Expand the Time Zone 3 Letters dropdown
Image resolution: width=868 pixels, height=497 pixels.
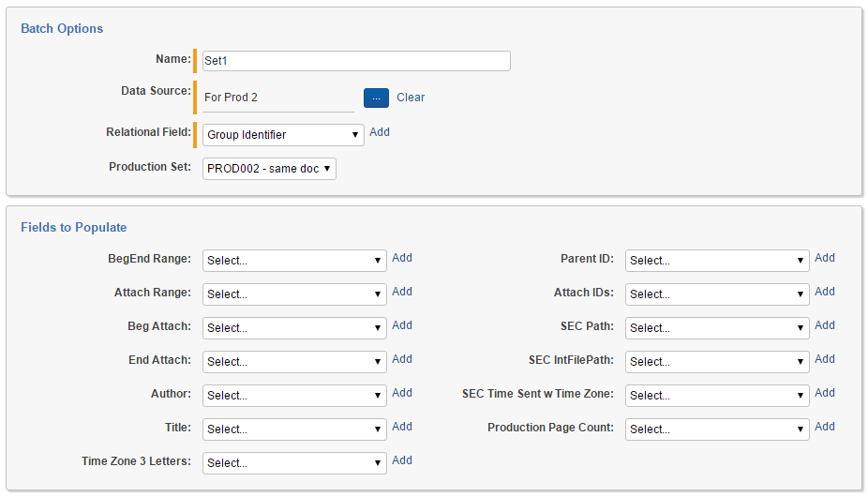294,463
